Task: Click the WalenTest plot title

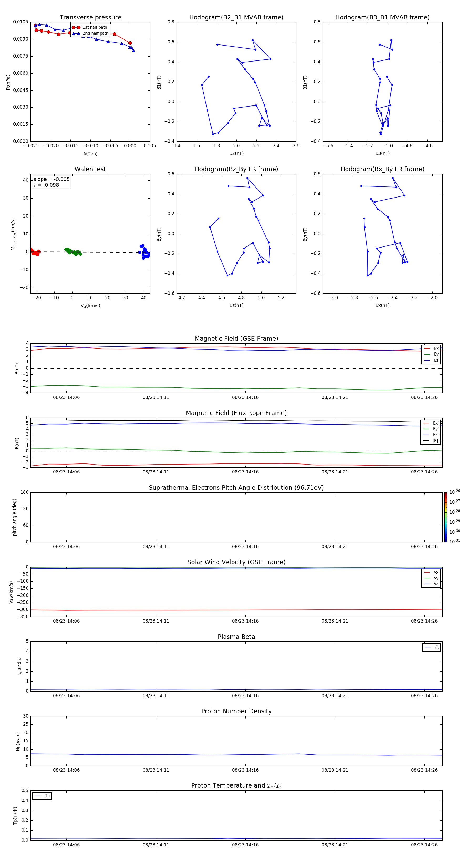Action: [90, 169]
